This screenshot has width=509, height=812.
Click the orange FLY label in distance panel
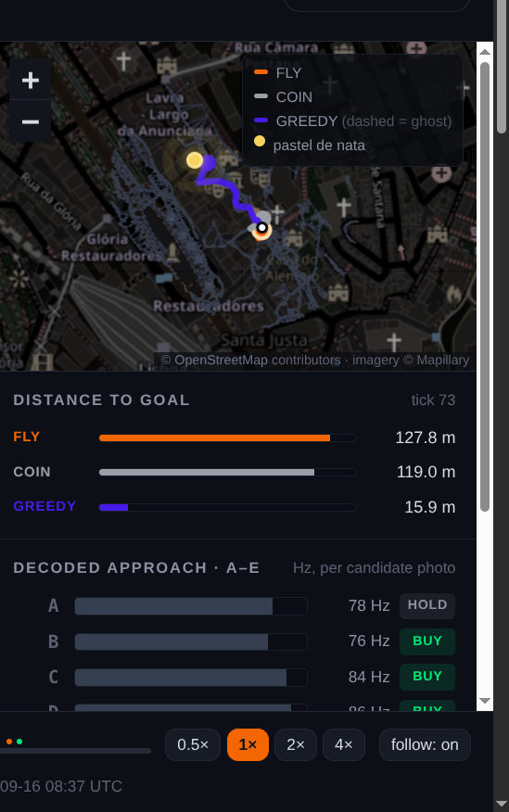pos(26,438)
